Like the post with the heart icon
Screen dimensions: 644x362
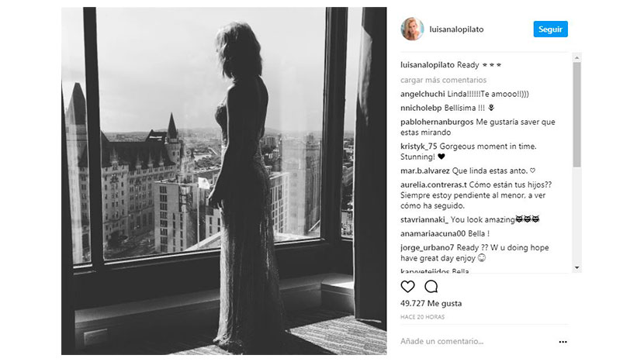[x=407, y=287]
